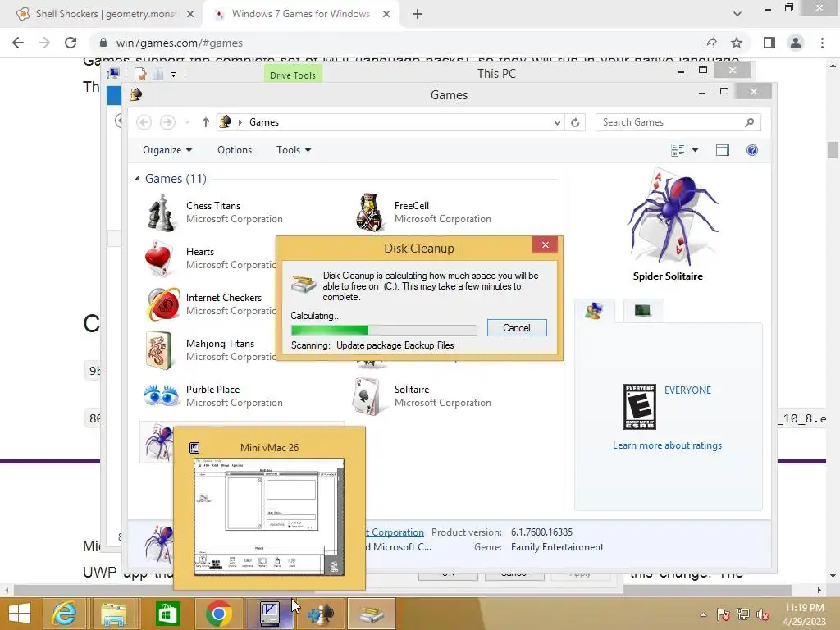Open Drive Tools ribbon tab
Screen dimensions: 840x630
[293, 75]
